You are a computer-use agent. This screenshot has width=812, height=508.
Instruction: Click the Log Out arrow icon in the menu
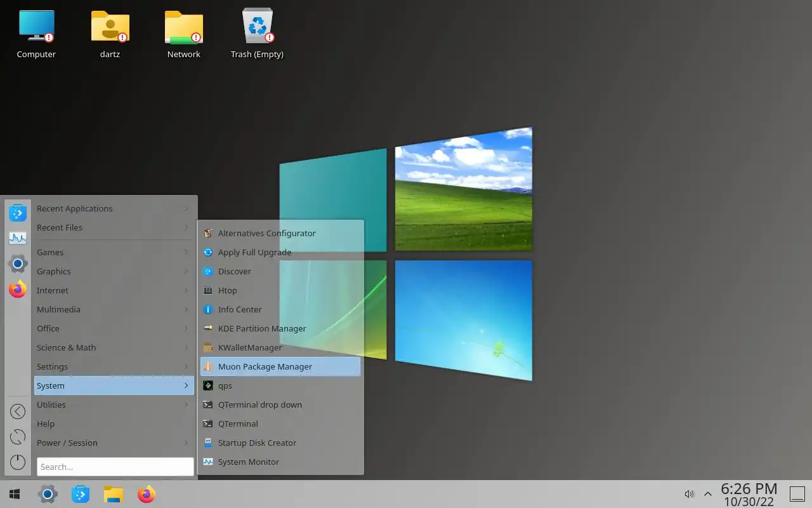pos(18,411)
